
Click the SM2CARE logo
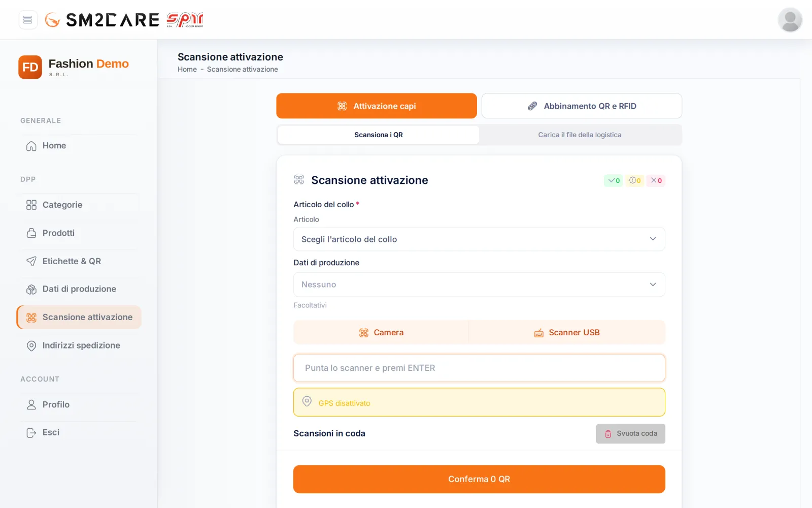(102, 20)
